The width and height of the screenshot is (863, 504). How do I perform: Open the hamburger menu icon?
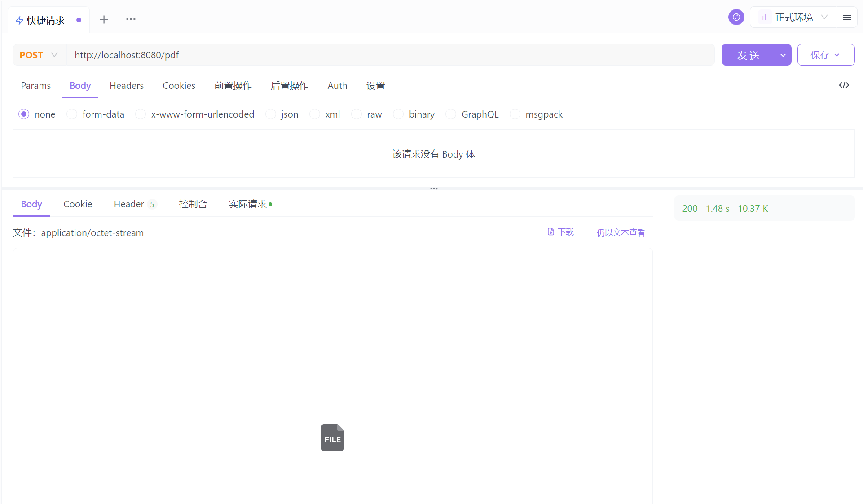(846, 18)
